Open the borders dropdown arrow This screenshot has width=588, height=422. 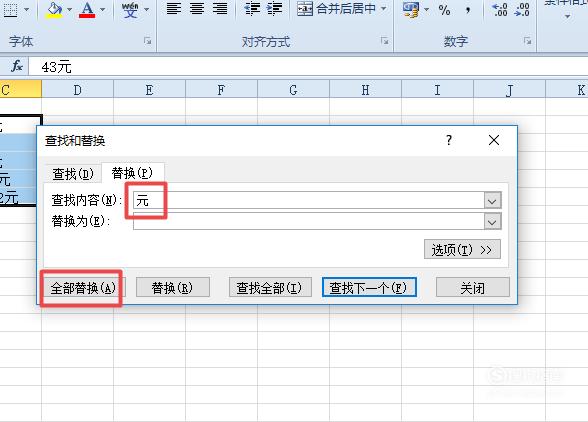coord(26,9)
